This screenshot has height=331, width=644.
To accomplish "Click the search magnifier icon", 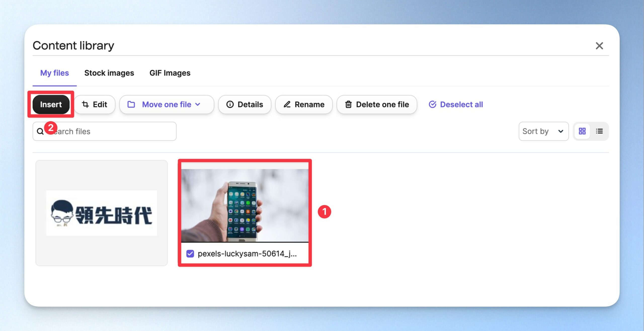I will [x=40, y=131].
